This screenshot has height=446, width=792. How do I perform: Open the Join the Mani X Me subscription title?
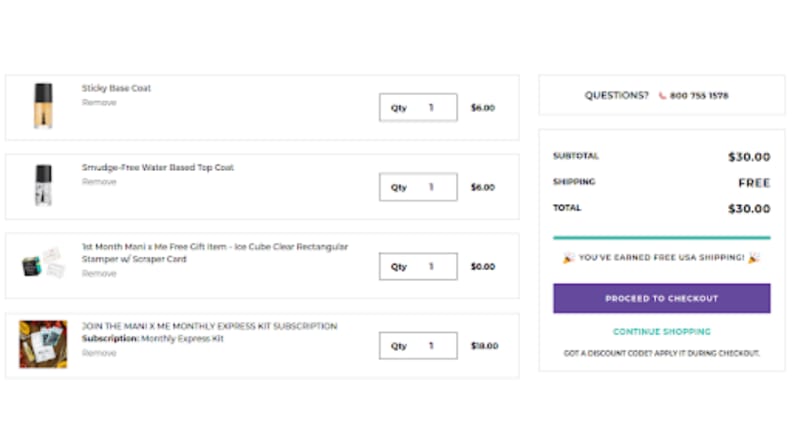pos(210,326)
